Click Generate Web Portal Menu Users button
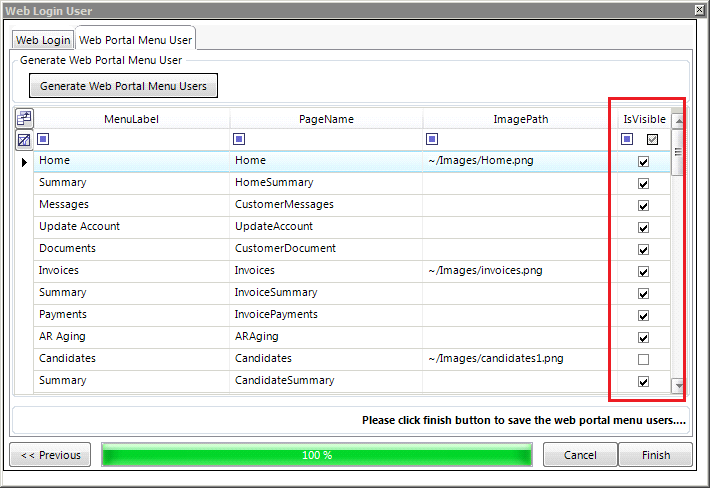Image resolution: width=710 pixels, height=488 pixels. point(123,86)
